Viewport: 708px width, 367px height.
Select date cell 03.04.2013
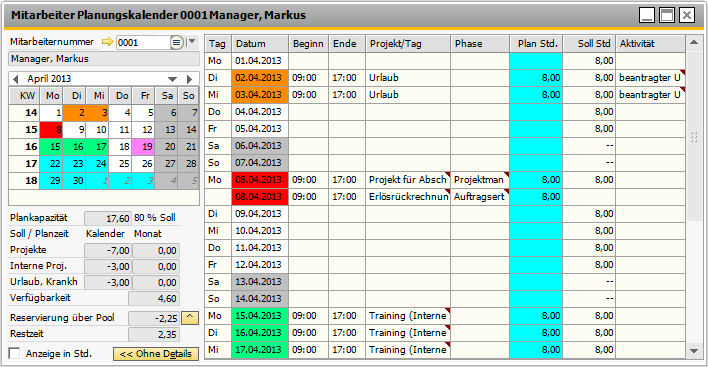[x=260, y=95]
